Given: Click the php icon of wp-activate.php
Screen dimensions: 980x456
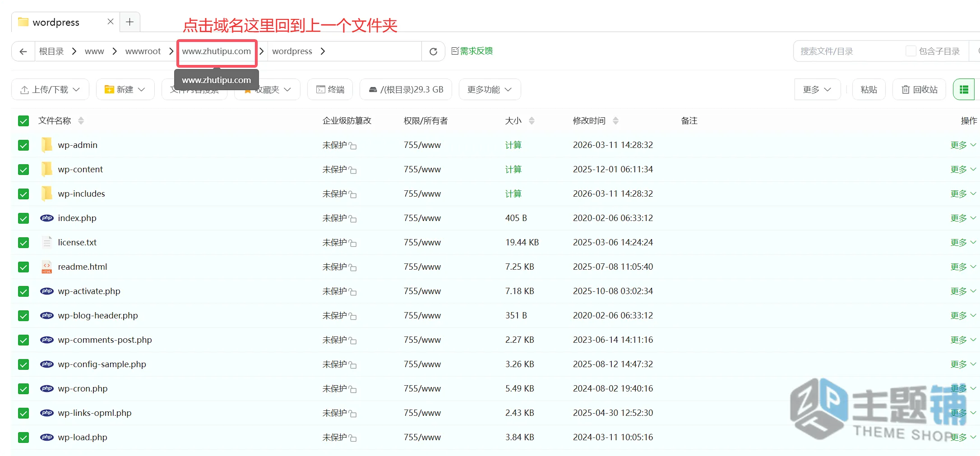Looking at the screenshot, I should [47, 291].
